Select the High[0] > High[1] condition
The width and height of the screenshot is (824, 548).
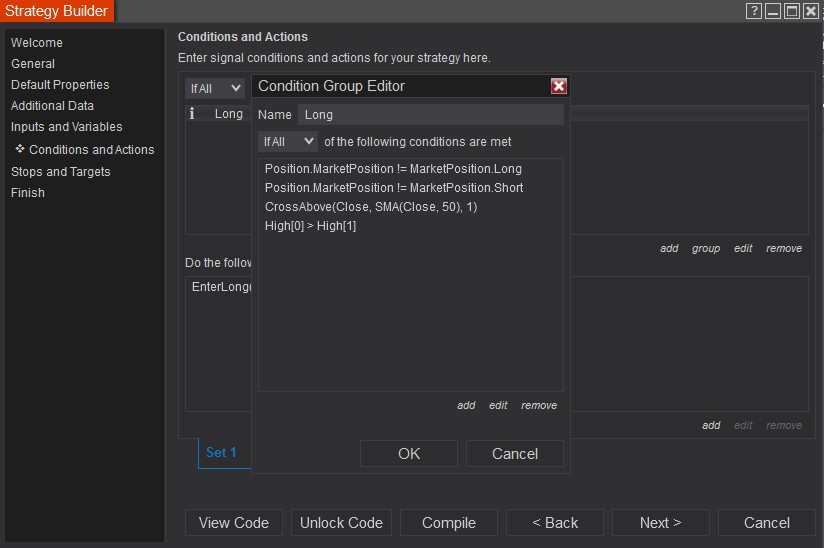click(310, 226)
